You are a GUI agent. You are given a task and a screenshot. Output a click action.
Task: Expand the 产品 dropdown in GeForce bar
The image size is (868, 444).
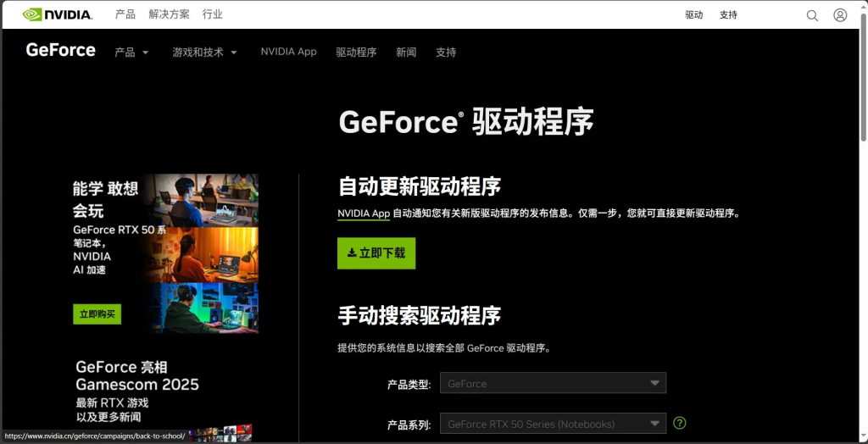[x=131, y=53]
